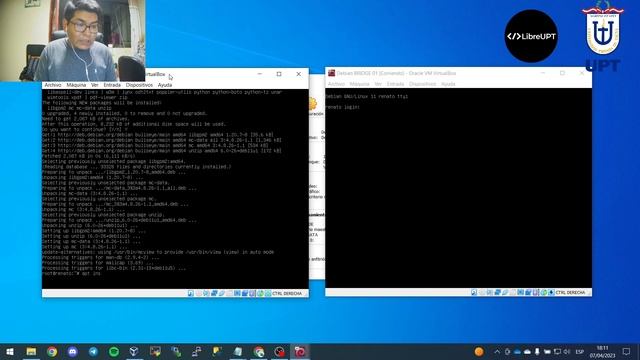640x360 pixels.
Task: Click shared folders status icon in left VM window
Action: [x=229, y=293]
